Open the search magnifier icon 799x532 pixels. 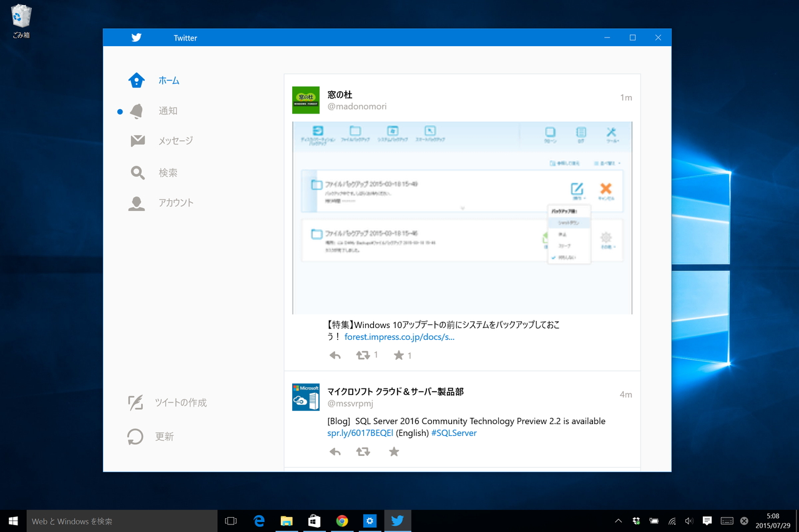[x=137, y=173]
